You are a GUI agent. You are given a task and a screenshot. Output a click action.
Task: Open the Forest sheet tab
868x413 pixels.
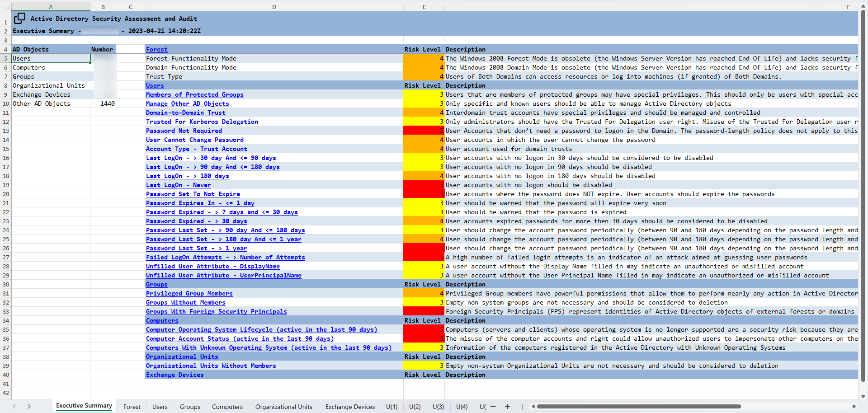(x=132, y=407)
